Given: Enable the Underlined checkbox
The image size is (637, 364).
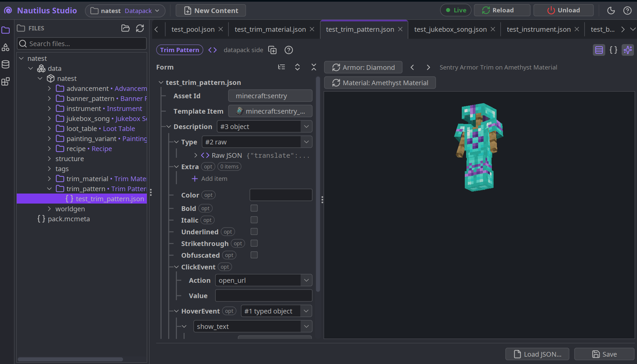Looking at the screenshot, I should [x=254, y=232].
